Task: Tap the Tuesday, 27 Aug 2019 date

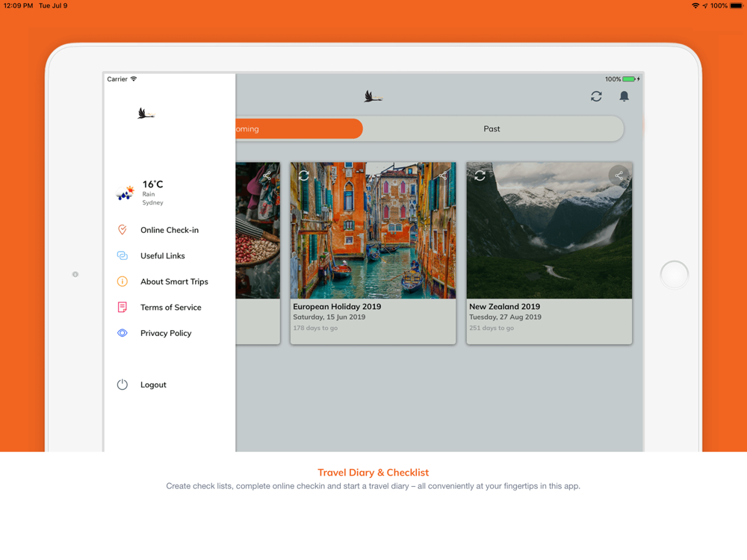Action: click(x=505, y=317)
